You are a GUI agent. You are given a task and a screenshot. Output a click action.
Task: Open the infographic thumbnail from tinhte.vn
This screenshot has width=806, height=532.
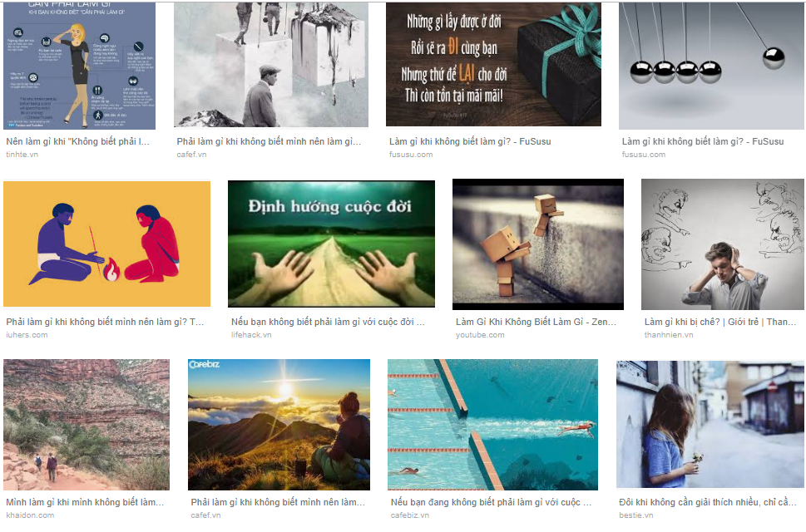click(x=79, y=65)
